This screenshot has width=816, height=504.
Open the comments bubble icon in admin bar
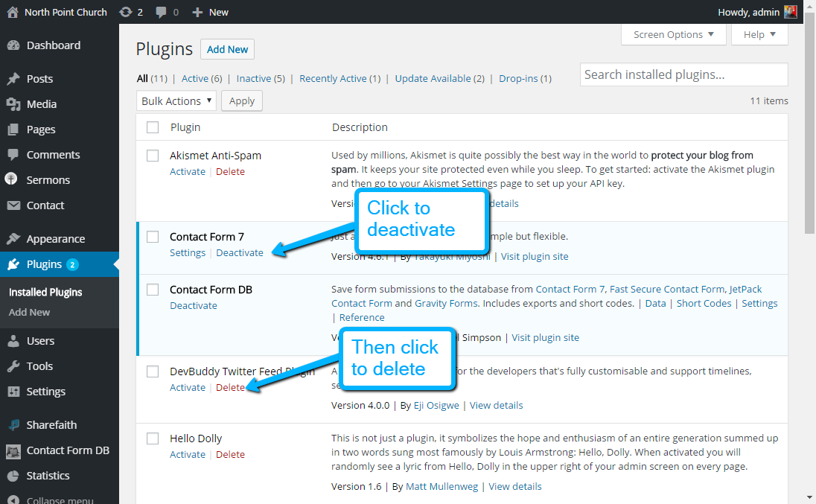(162, 12)
